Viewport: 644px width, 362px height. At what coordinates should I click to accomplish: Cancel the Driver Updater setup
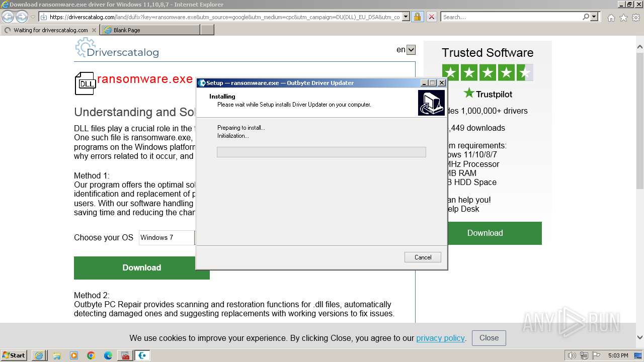click(x=423, y=257)
